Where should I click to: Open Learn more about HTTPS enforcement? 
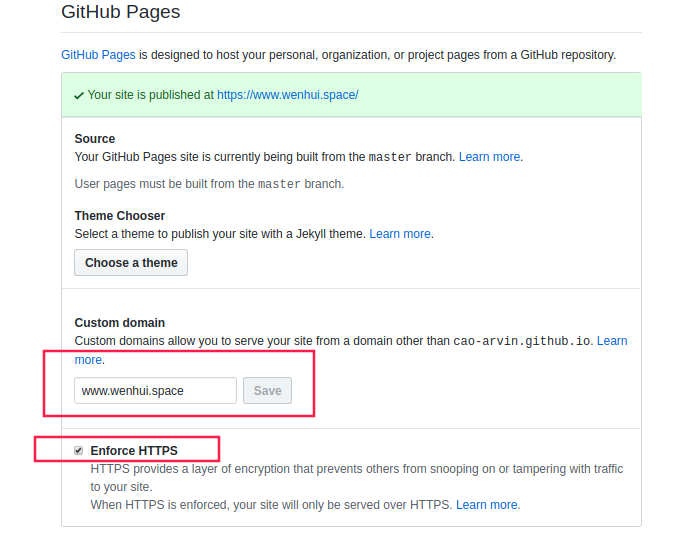[x=486, y=505]
